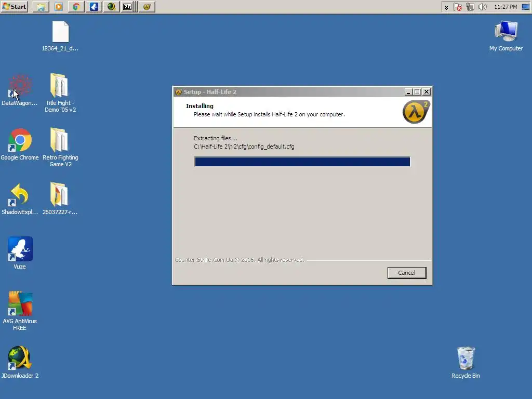Switch to the Half-Life 2 setup taskbar button

click(147, 7)
